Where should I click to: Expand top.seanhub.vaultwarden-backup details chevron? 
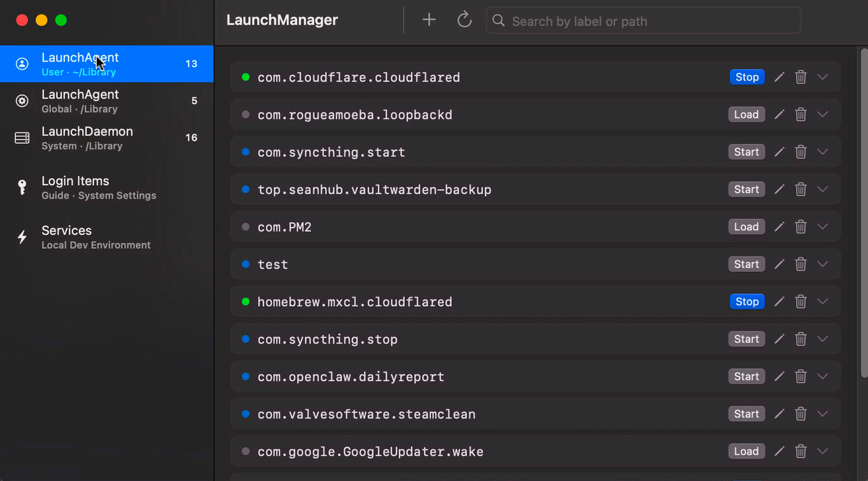(823, 190)
